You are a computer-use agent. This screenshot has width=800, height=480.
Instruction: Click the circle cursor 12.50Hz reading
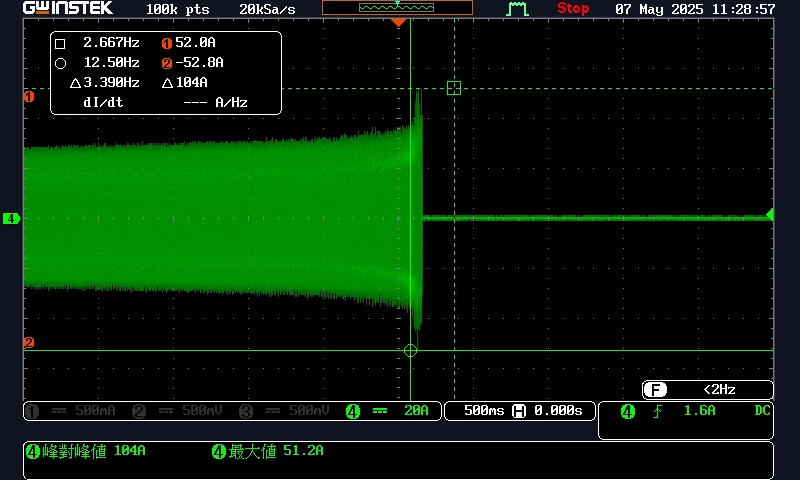97,63
